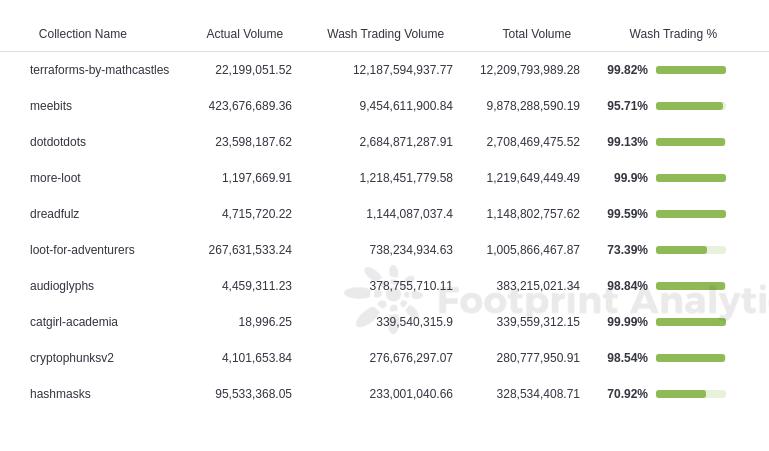Open the audioglyphs collection entry
The image size is (769, 451).
click(62, 286)
